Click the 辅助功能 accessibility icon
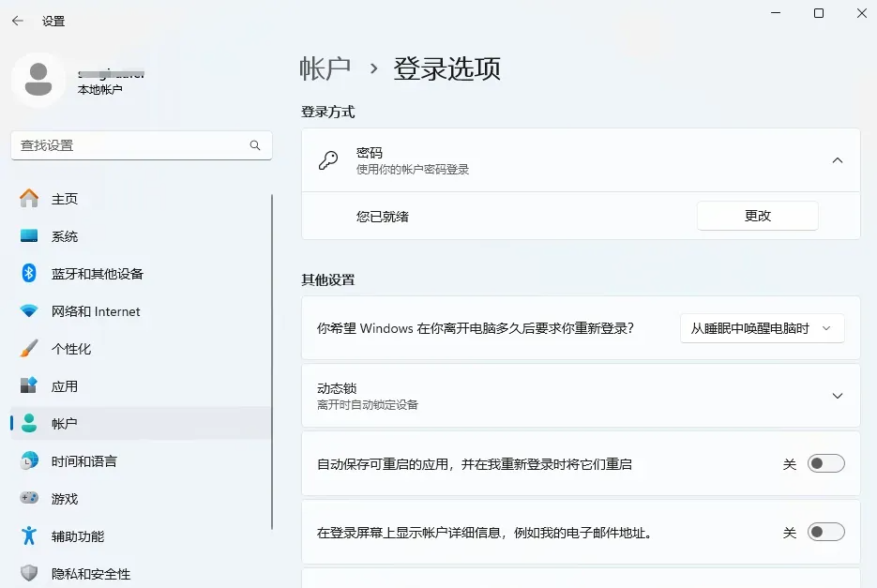This screenshot has width=877, height=588. [x=29, y=536]
